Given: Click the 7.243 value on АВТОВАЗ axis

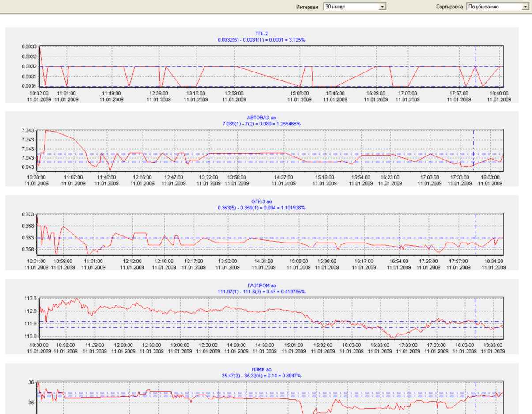Looking at the screenshot, I should [x=28, y=140].
